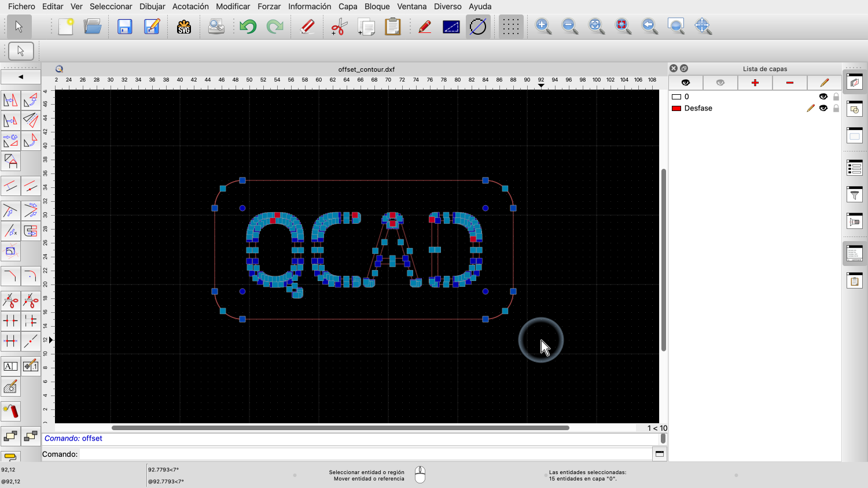Click the Save floppy disk icon
Image resolution: width=868 pixels, height=488 pixels.
pyautogui.click(x=124, y=27)
